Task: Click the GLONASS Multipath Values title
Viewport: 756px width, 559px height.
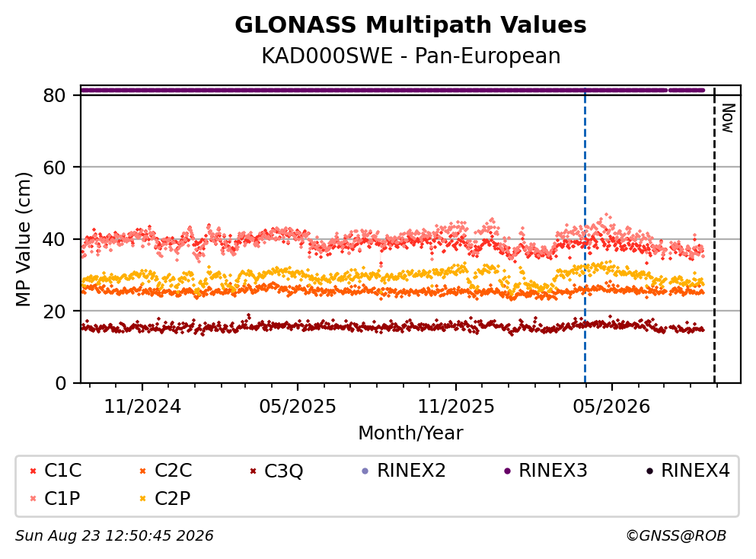Action: pos(411,25)
